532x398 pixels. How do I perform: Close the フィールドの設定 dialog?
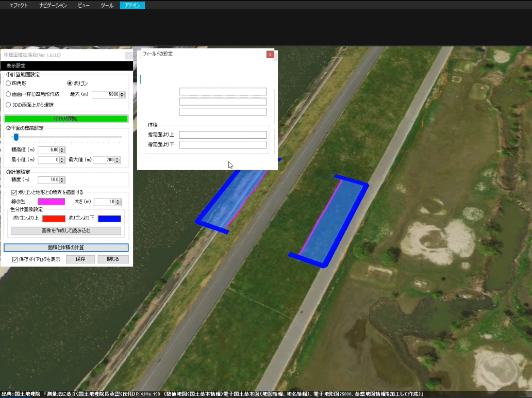point(270,54)
